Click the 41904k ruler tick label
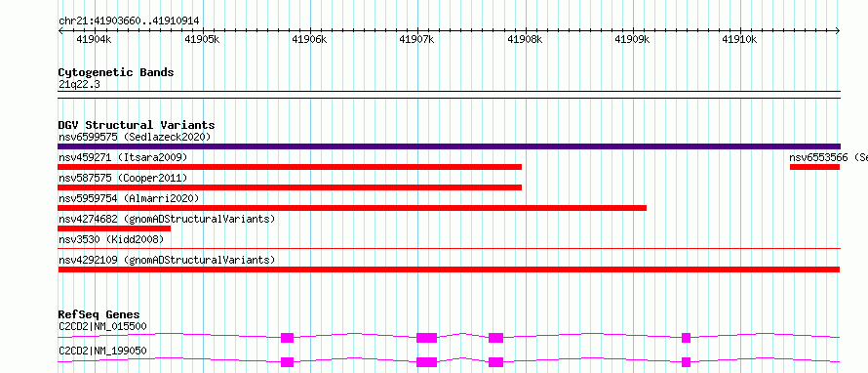868x373 pixels. [x=94, y=39]
